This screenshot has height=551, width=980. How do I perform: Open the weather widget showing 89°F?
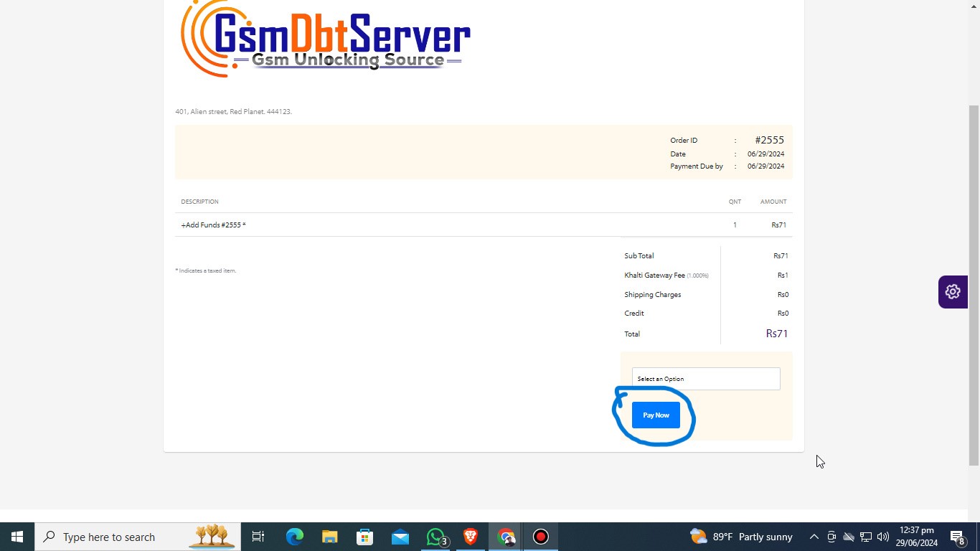pos(741,537)
